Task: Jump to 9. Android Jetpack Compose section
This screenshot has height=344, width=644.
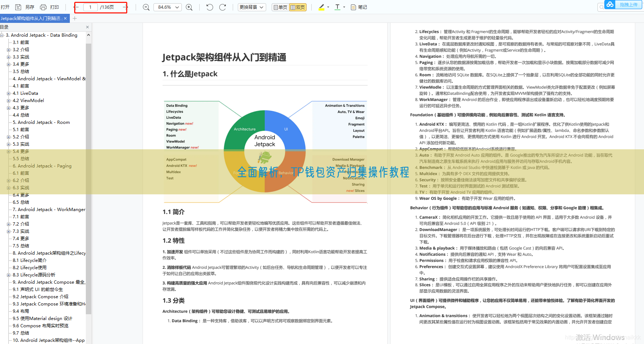Action: (x=49, y=282)
